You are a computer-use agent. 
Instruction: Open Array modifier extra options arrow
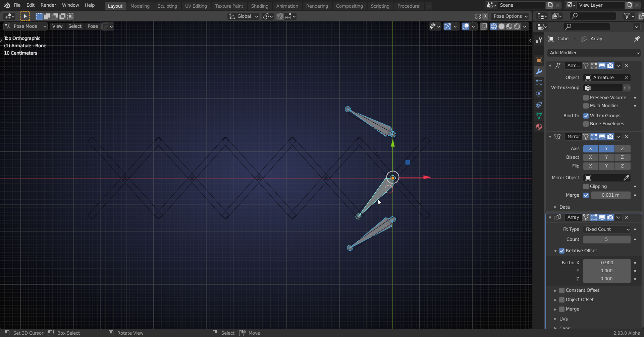point(618,217)
